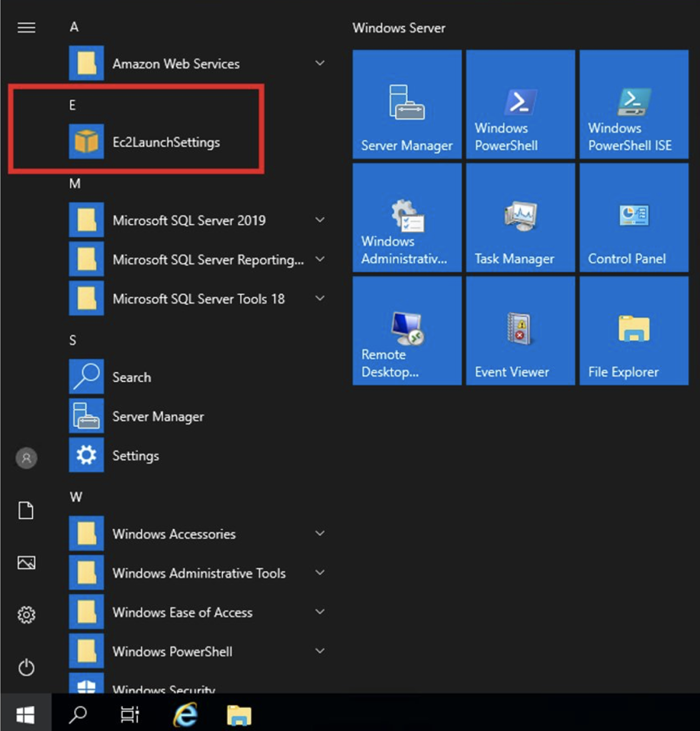
Task: Select the Ec2LaunchSettings label
Action: tap(166, 142)
